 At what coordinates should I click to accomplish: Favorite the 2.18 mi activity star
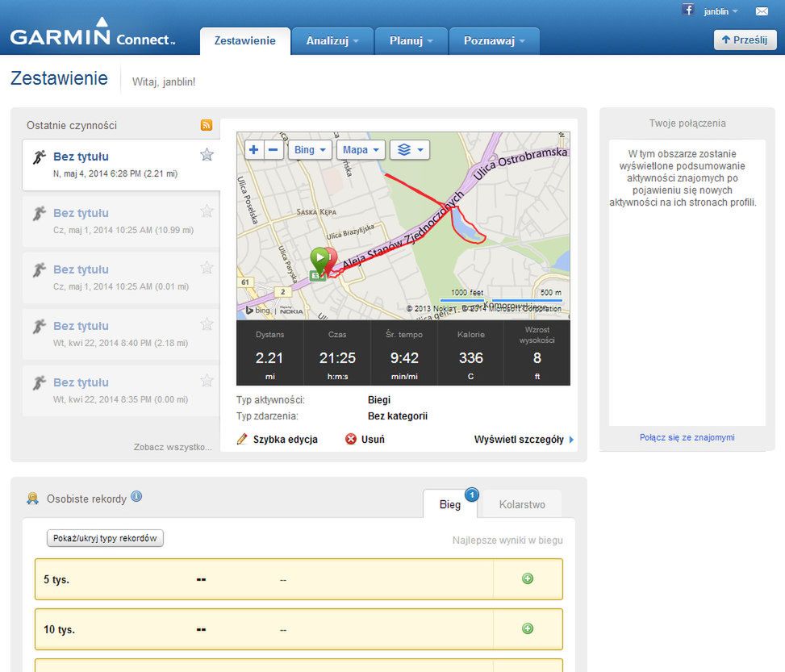[x=207, y=324]
